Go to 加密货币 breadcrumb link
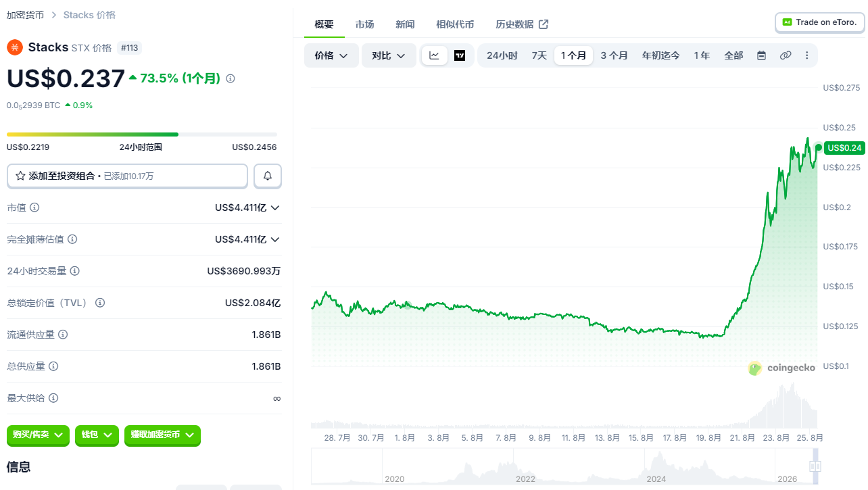This screenshot has height=490, width=868. (x=26, y=15)
